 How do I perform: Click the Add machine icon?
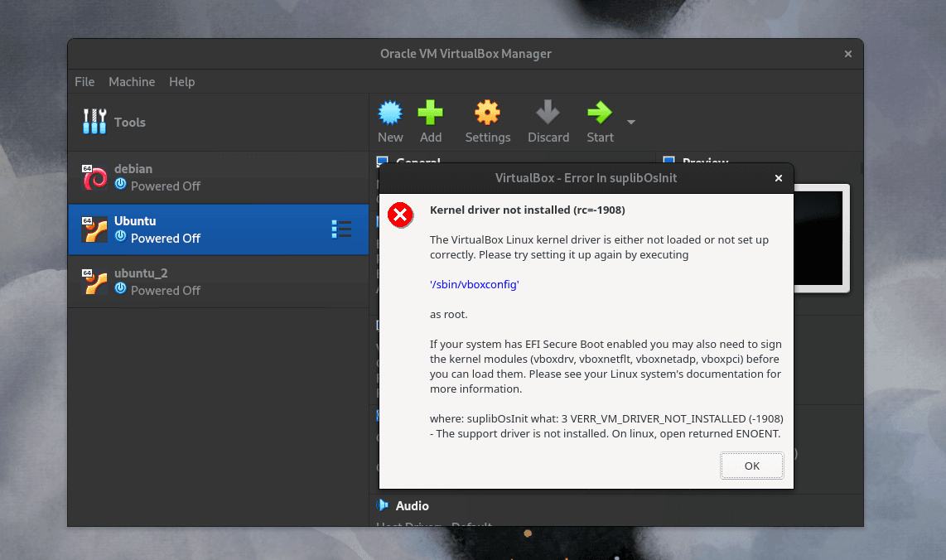(430, 114)
